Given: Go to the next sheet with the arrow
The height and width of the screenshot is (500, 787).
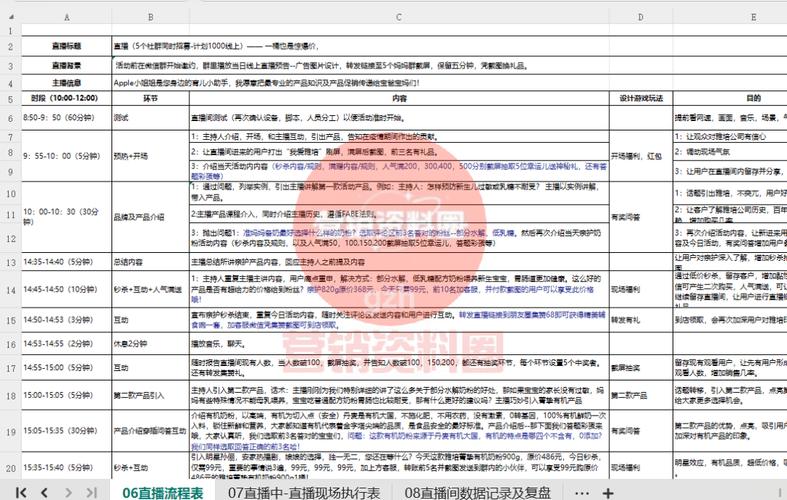Looking at the screenshot, I should point(68,492).
